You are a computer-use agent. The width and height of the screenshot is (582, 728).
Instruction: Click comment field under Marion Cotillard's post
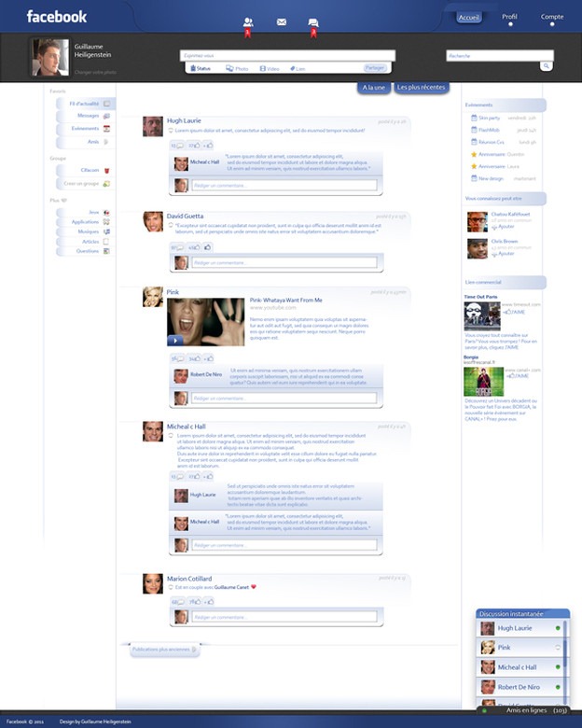click(x=284, y=617)
